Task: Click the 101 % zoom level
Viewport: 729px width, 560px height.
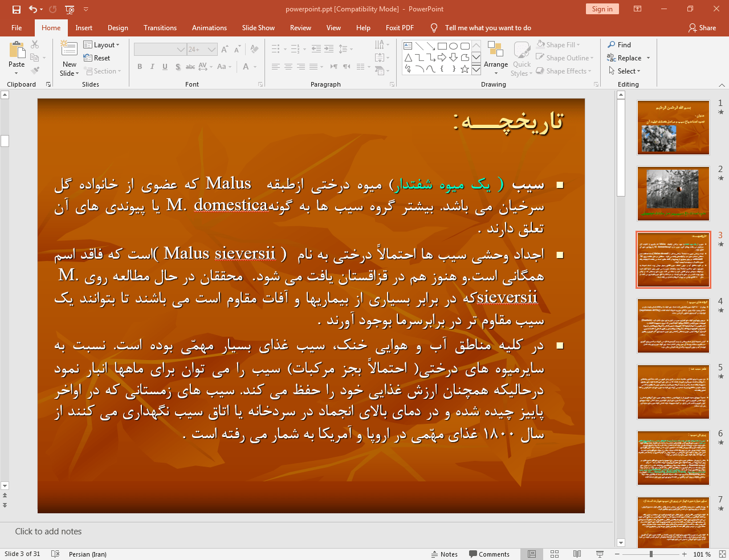Action: click(702, 554)
